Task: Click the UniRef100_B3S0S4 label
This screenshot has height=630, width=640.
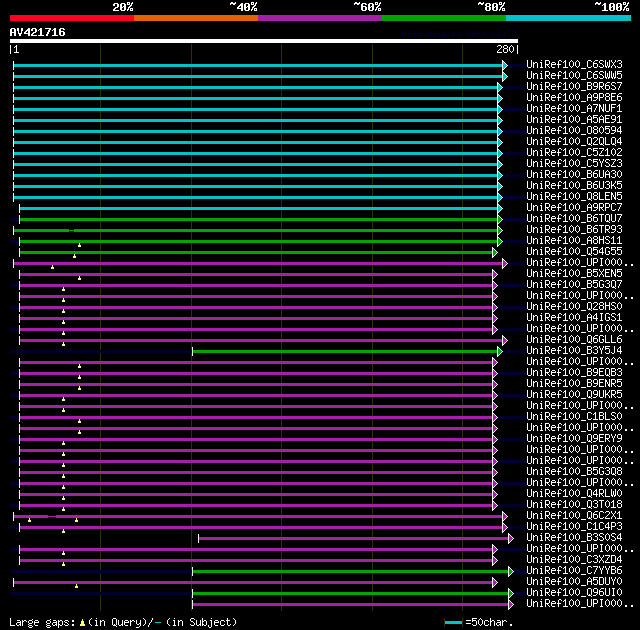Action: pos(574,538)
